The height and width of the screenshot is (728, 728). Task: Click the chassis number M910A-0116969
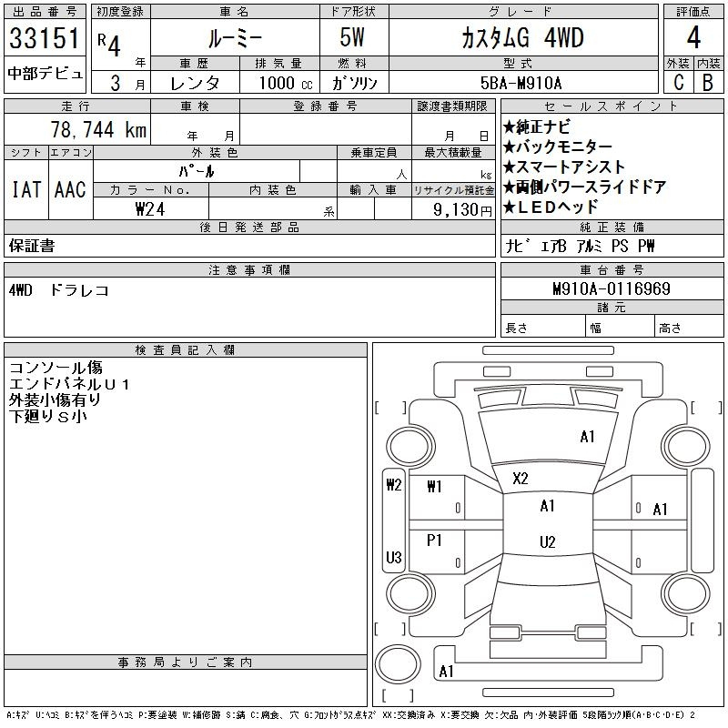pyautogui.click(x=612, y=288)
